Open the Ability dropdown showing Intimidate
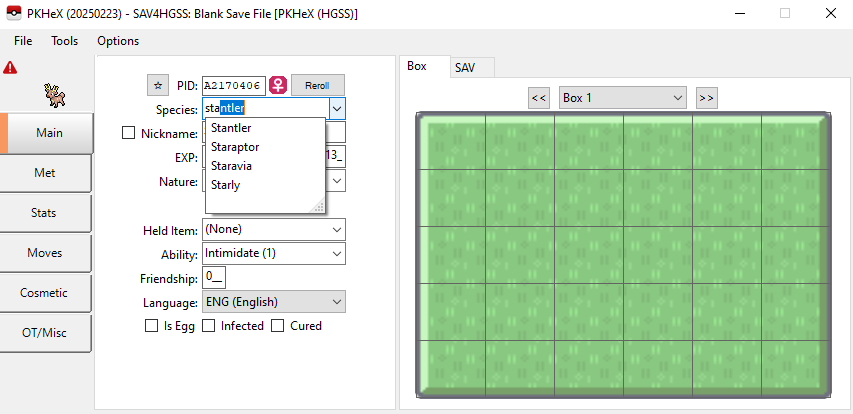Screen dimensions: 853x414 click(274, 254)
